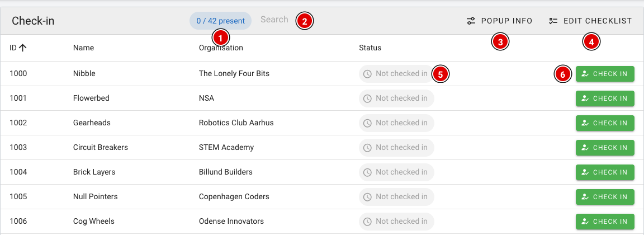This screenshot has height=235, width=644.
Task: Click Flowerbed's Not checked in status chip
Action: (x=396, y=98)
